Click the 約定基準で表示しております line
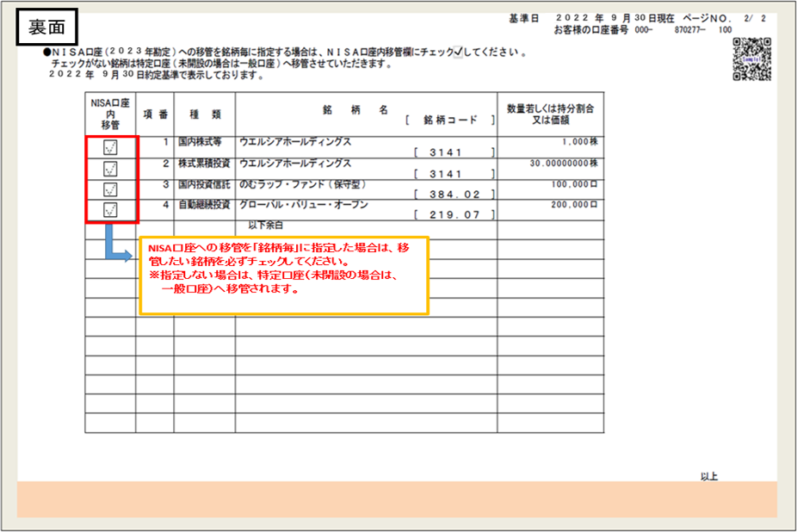Screen dimensions: 797x532 (157, 75)
